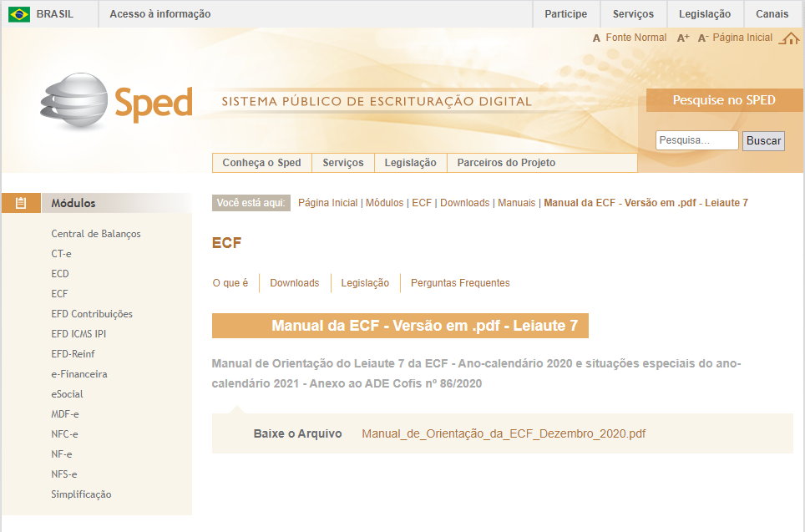Open Parceiros do Projeto menu
This screenshot has height=532, width=805.
coord(506,163)
